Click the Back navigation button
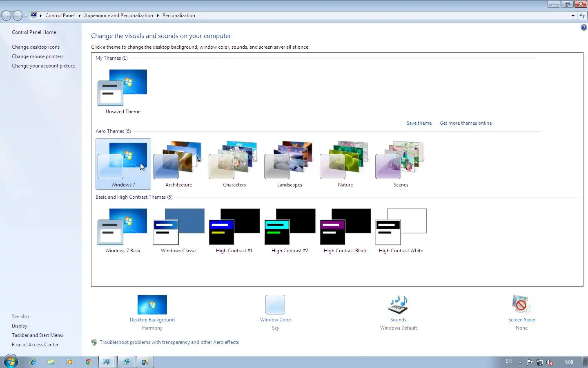 coord(6,16)
